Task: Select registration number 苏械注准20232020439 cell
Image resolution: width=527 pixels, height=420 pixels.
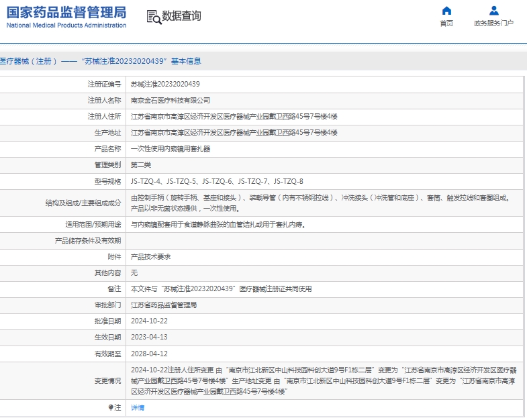Action: coord(165,85)
